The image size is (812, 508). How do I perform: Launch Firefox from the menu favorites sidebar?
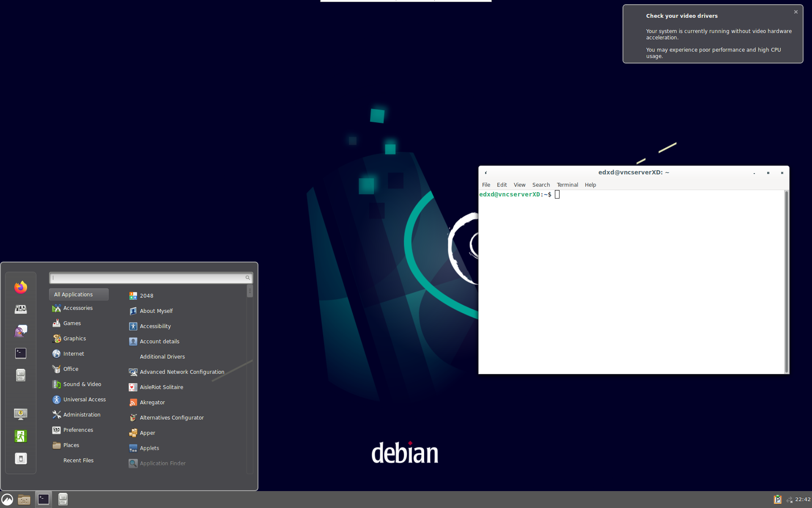(21, 287)
